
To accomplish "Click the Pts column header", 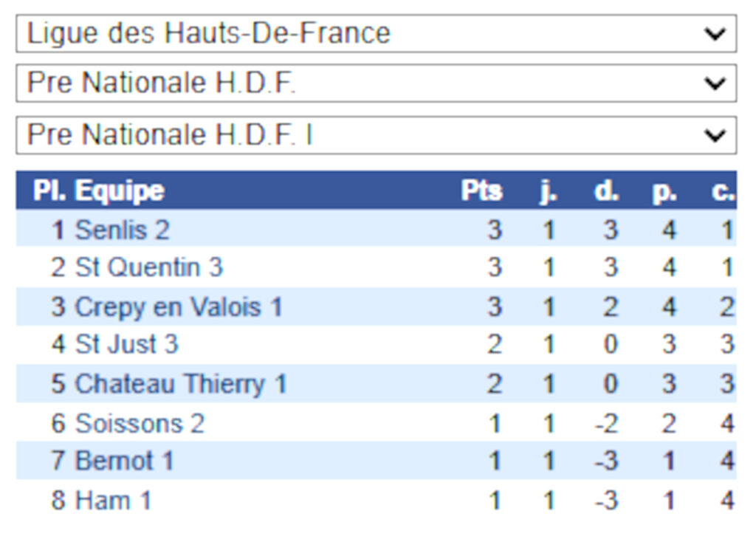I will pos(481,190).
